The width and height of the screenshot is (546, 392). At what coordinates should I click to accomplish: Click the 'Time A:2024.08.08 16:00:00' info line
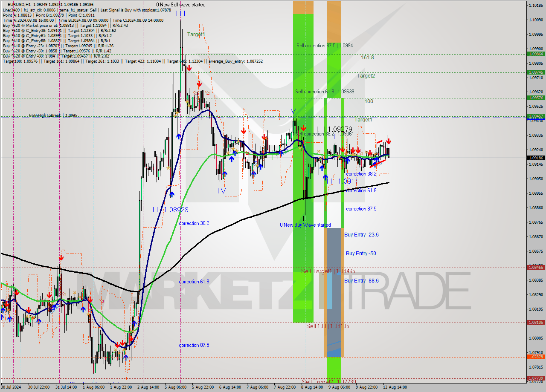coord(83,20)
